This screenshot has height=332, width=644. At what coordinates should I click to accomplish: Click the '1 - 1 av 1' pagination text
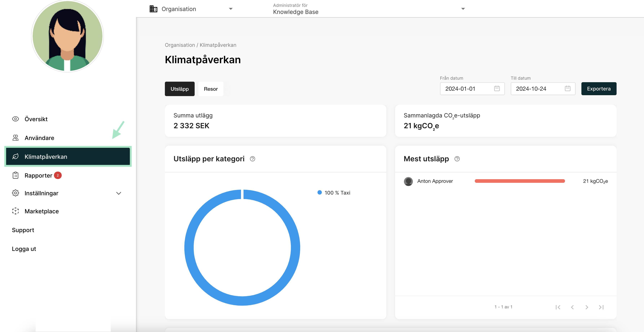coord(503,307)
